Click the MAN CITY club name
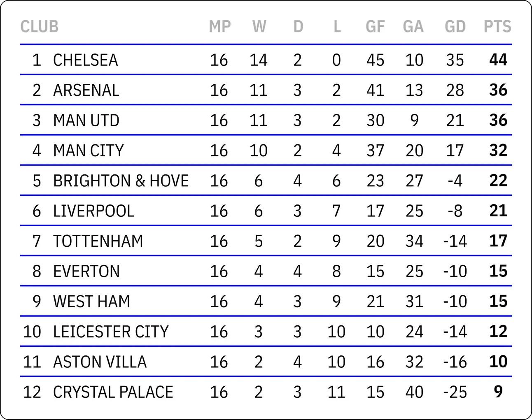The width and height of the screenshot is (532, 420). coord(89,151)
